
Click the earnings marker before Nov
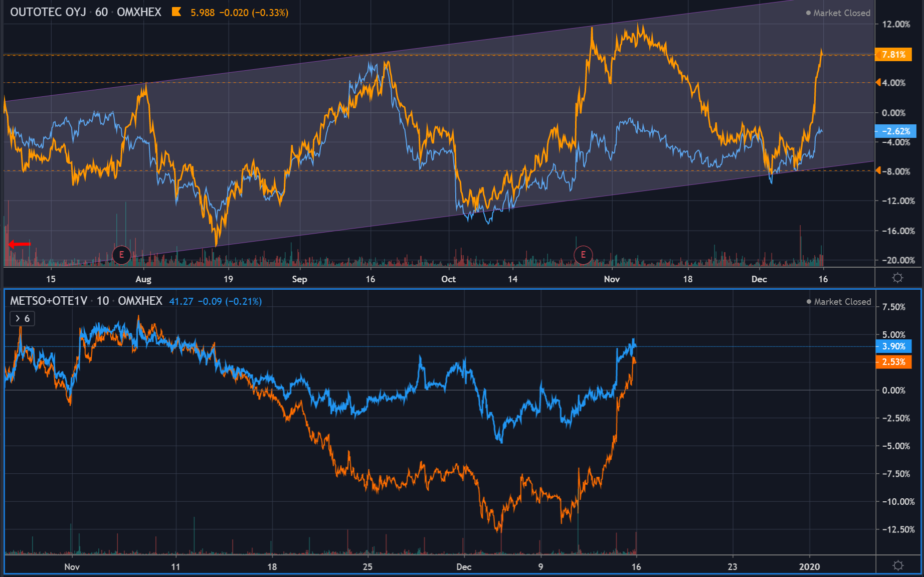pos(583,255)
